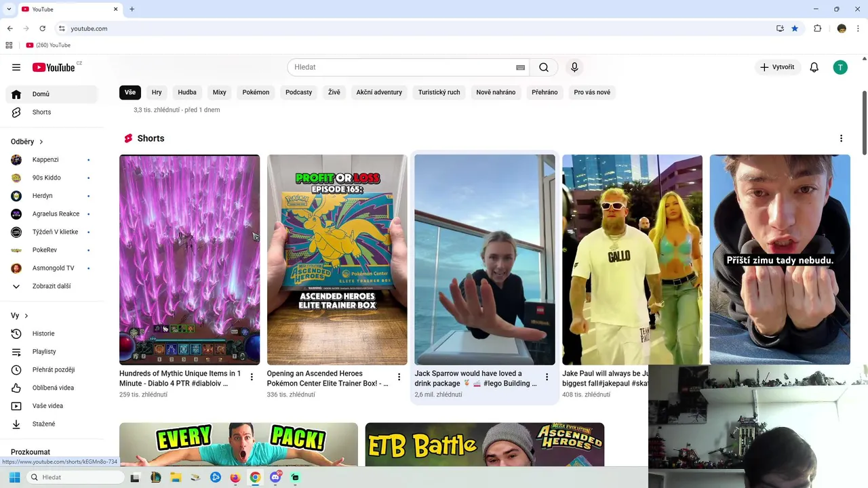Close the YouTube tab

[x=115, y=9]
